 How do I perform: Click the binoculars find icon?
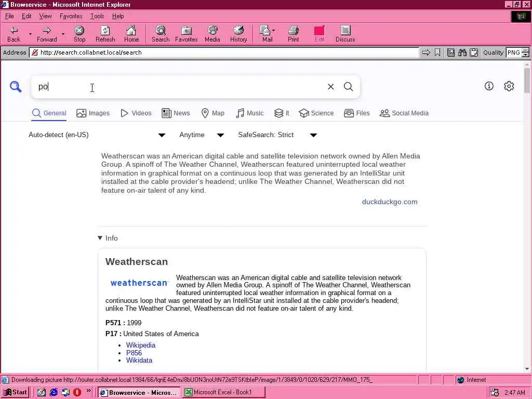pyautogui.click(x=462, y=52)
